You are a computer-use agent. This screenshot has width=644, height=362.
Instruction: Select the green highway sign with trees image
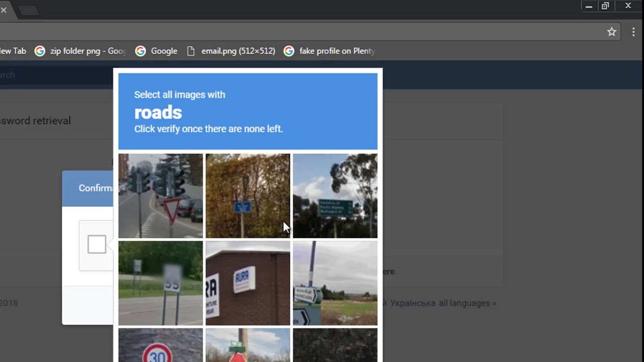(x=335, y=196)
